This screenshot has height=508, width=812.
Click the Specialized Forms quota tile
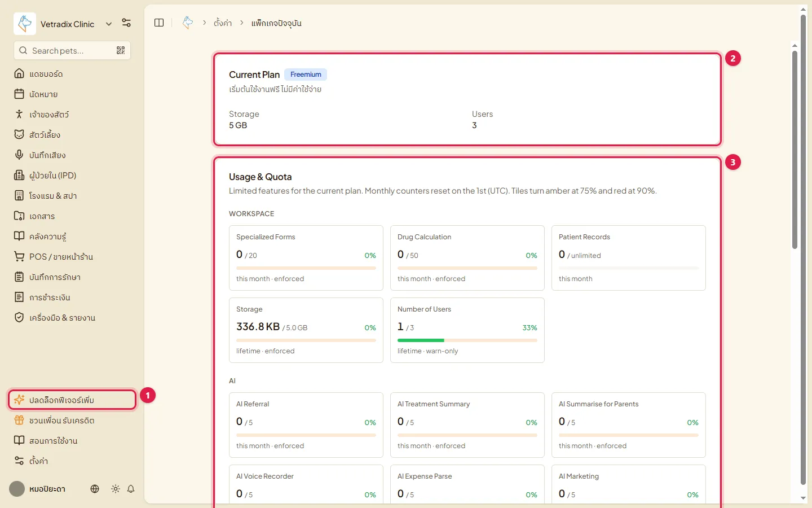point(306,258)
